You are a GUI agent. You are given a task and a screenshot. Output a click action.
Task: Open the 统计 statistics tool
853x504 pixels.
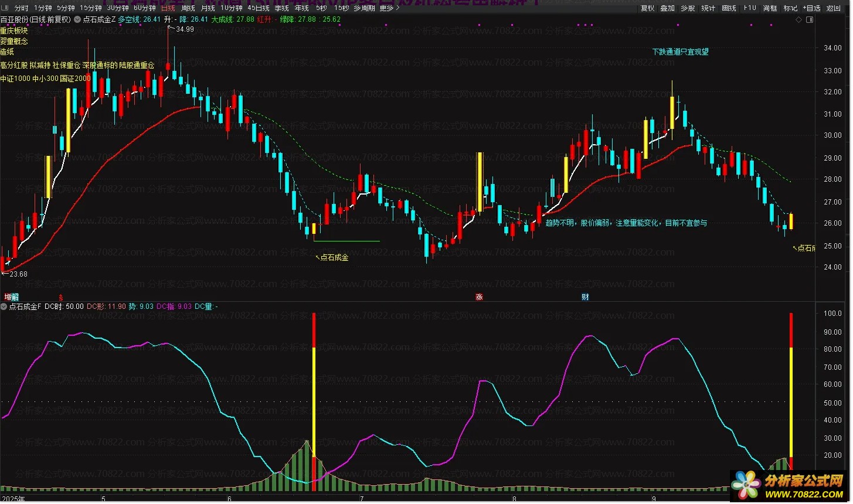[x=708, y=8]
